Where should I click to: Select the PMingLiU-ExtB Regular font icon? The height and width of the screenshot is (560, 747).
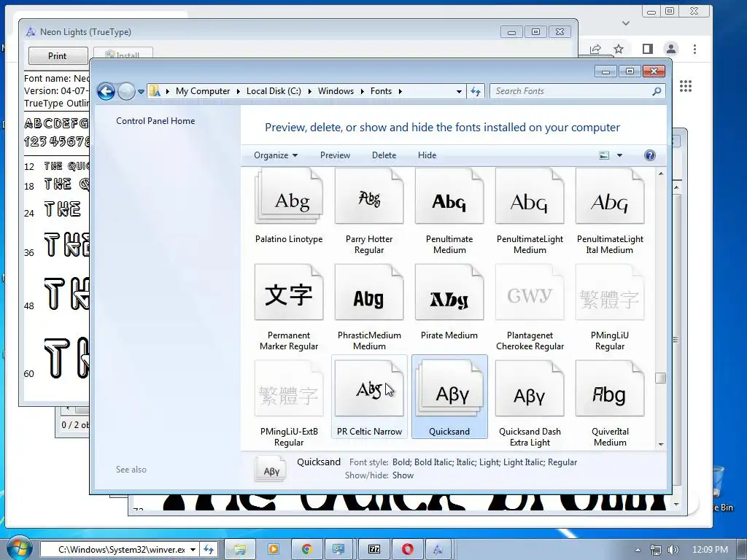[289, 389]
